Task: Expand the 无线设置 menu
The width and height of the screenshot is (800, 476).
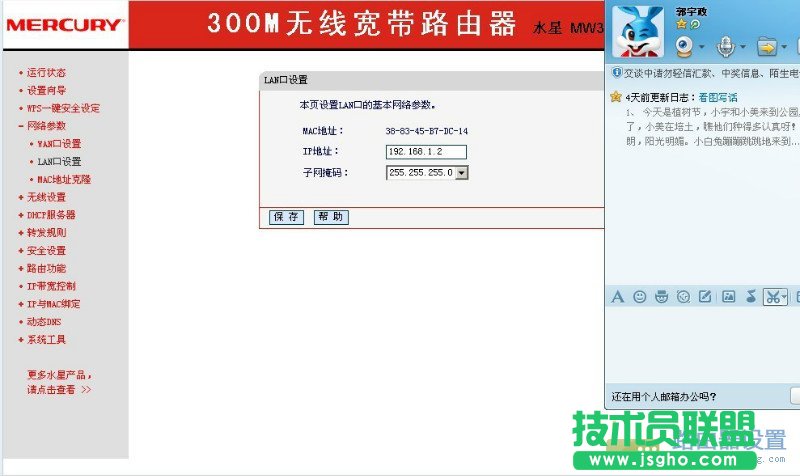Action: pyautogui.click(x=46, y=197)
